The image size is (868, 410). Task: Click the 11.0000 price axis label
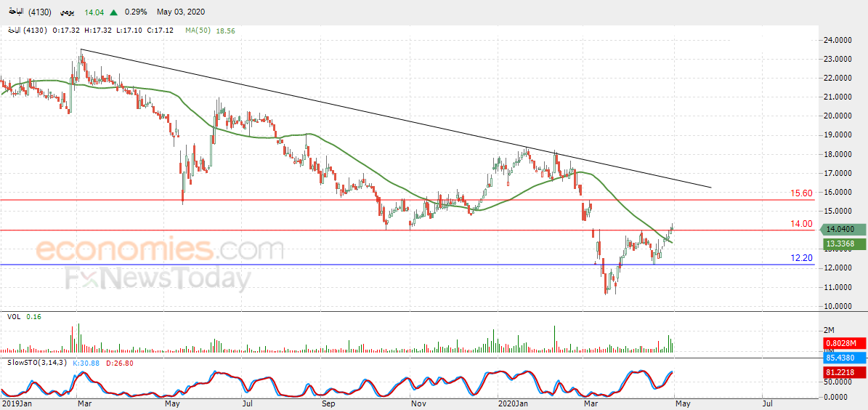[x=836, y=288]
